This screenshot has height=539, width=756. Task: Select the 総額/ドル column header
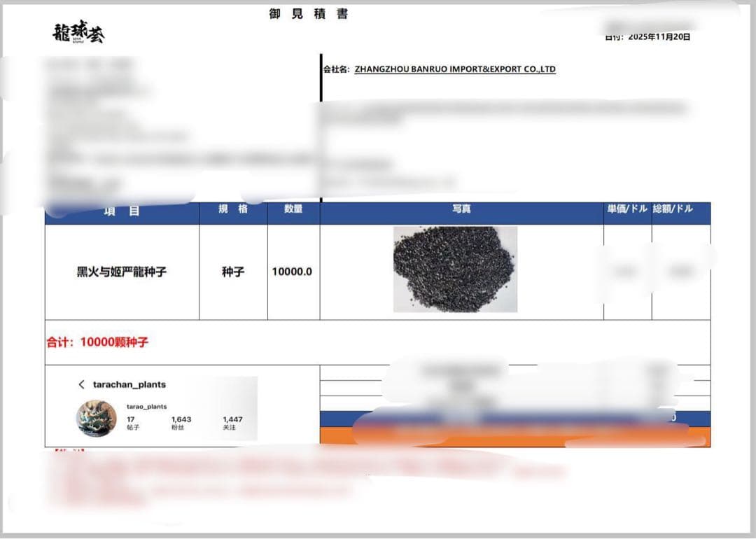pyautogui.click(x=673, y=209)
